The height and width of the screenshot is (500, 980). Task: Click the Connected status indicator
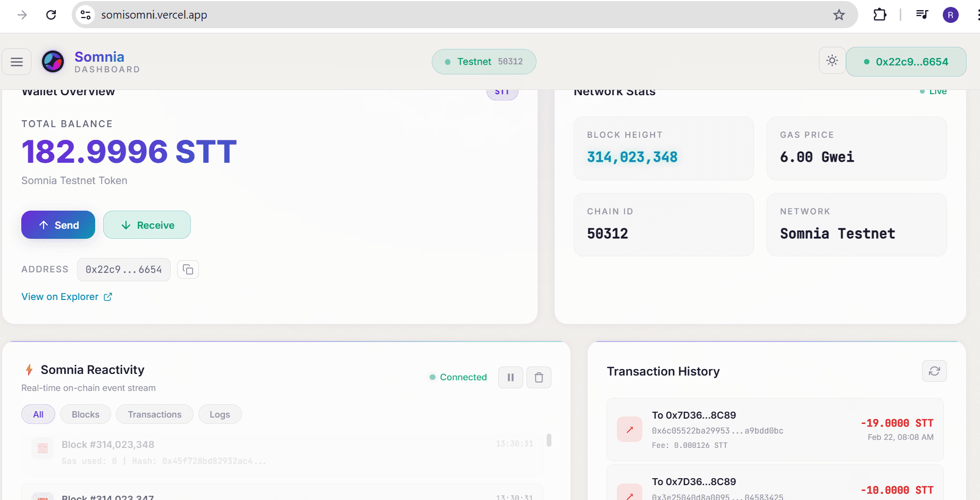pyautogui.click(x=458, y=377)
